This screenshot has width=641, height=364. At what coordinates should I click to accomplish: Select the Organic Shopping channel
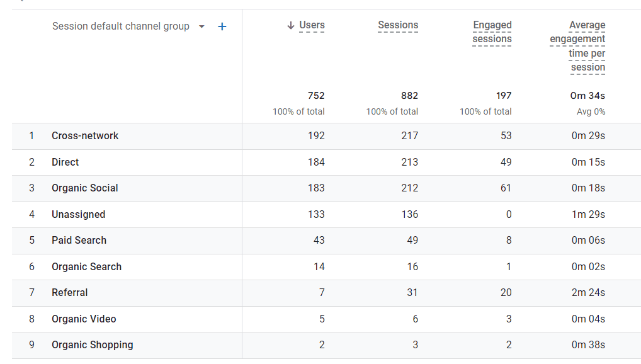click(93, 345)
